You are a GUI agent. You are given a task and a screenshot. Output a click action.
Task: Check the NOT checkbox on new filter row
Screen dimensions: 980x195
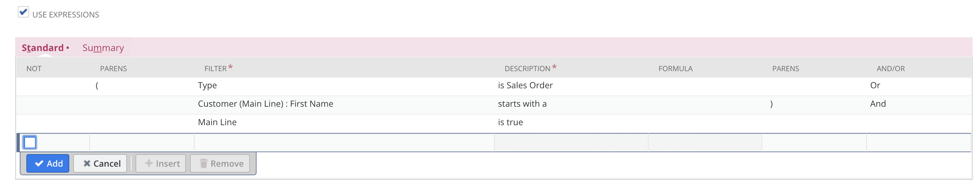[30, 142]
